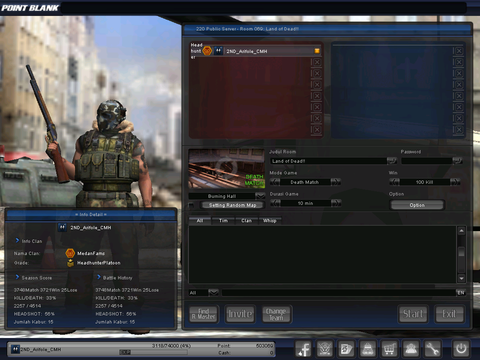This screenshot has width=480, height=360.
Task: Click the Death Match mode value
Action: pos(305,182)
